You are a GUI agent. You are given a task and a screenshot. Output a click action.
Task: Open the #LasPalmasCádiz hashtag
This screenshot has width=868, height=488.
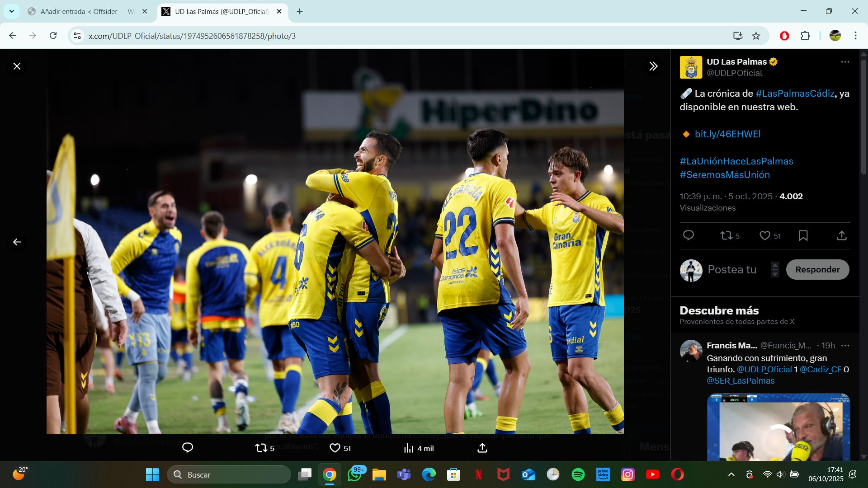point(795,94)
